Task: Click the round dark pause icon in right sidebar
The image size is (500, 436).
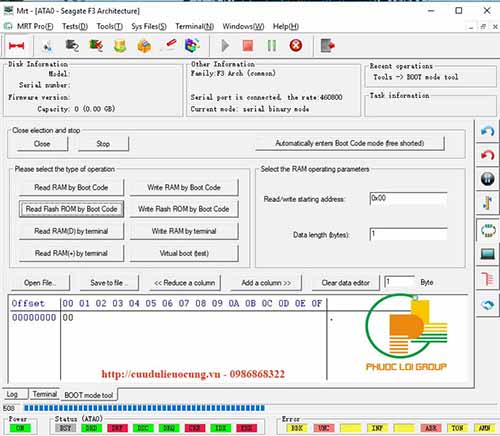Action: click(x=487, y=179)
